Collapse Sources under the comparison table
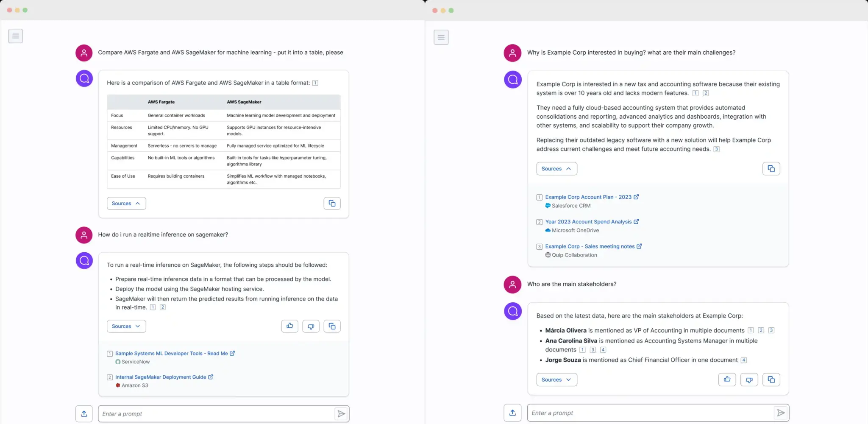868x424 pixels. (126, 204)
